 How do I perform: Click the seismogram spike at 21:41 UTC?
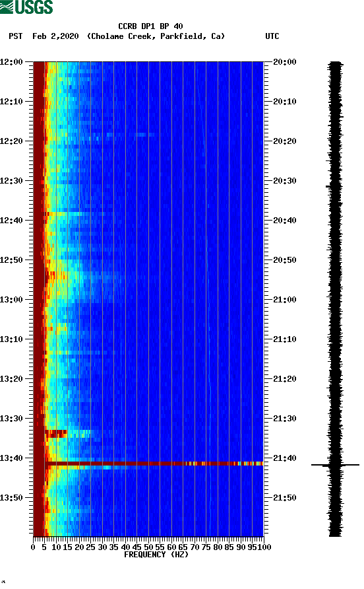(335, 465)
